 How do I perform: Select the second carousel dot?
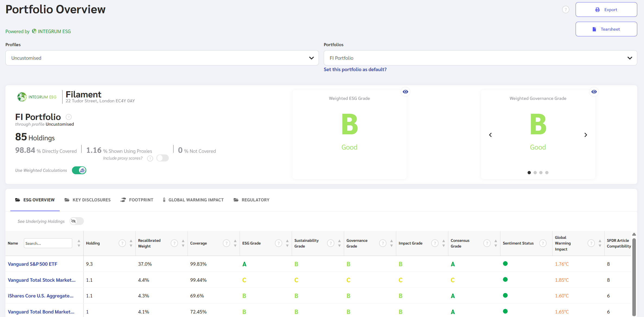click(x=535, y=173)
